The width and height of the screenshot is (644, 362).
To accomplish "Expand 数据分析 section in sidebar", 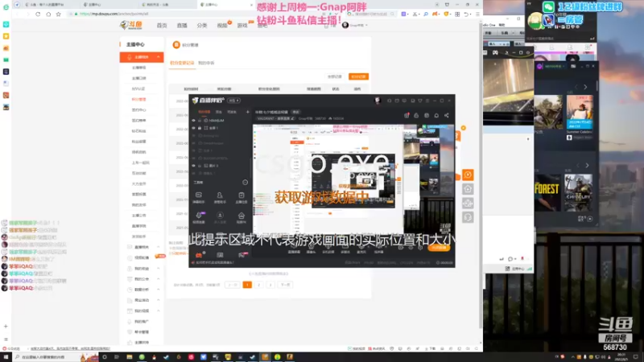I will [x=158, y=290].
